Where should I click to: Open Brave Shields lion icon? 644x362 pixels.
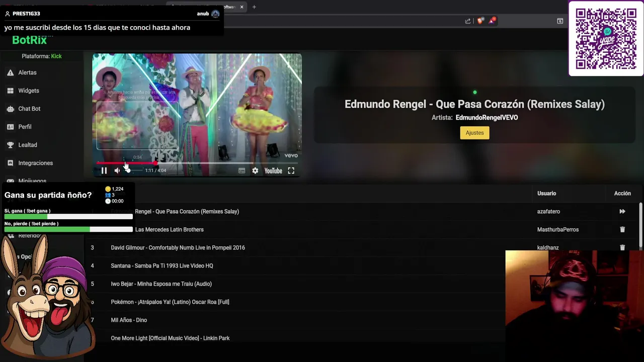click(x=480, y=21)
